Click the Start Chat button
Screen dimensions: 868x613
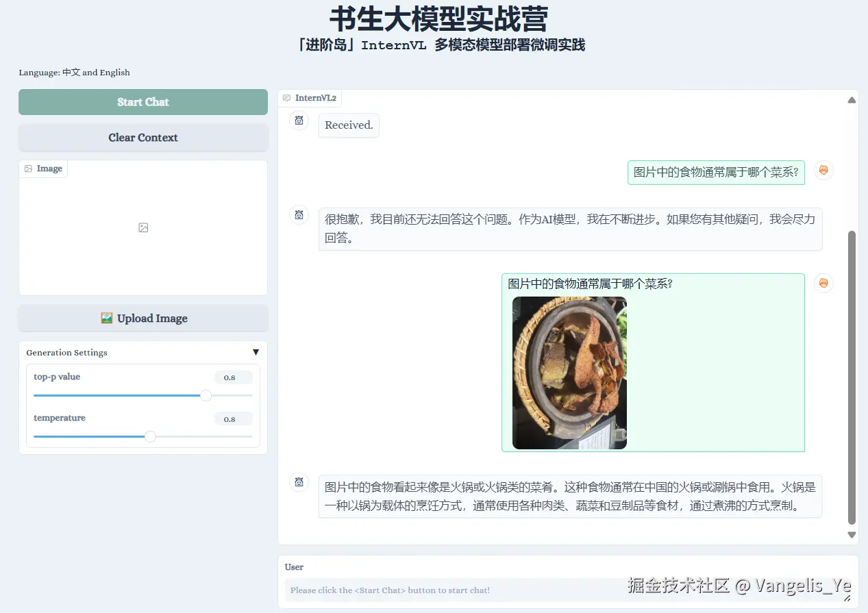pos(143,102)
